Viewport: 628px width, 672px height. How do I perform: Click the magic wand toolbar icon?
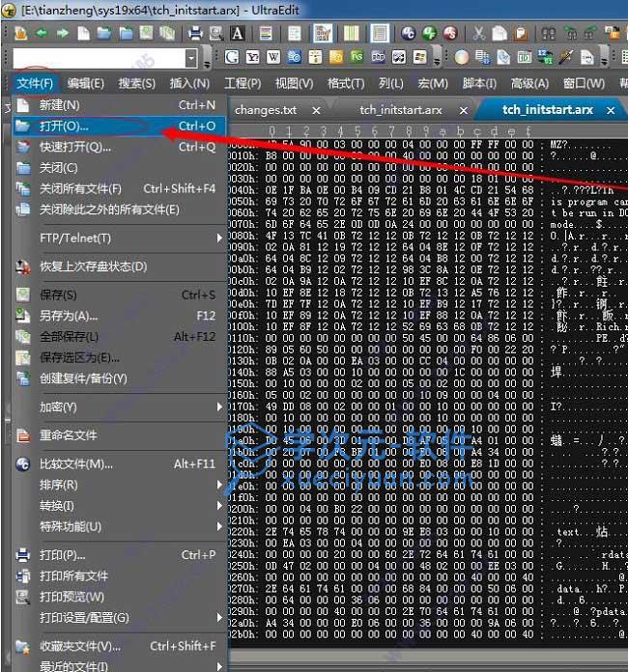pos(566,57)
